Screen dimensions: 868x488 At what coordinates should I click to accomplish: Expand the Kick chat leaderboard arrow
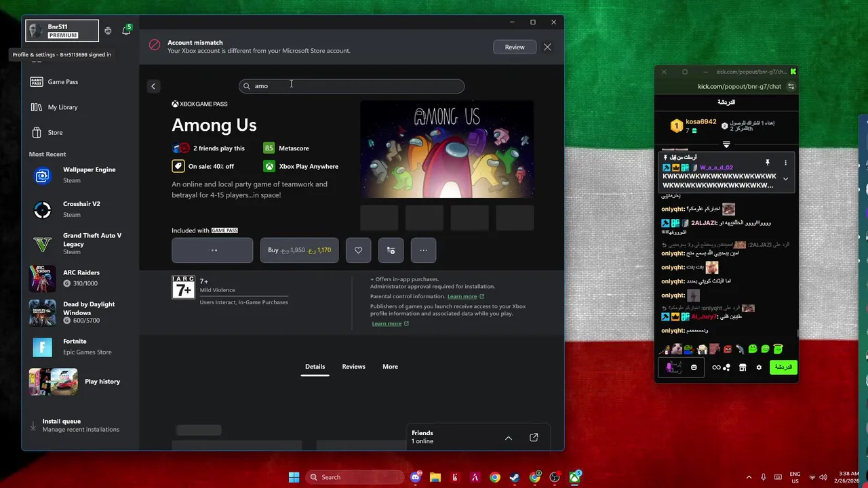pyautogui.click(x=726, y=144)
